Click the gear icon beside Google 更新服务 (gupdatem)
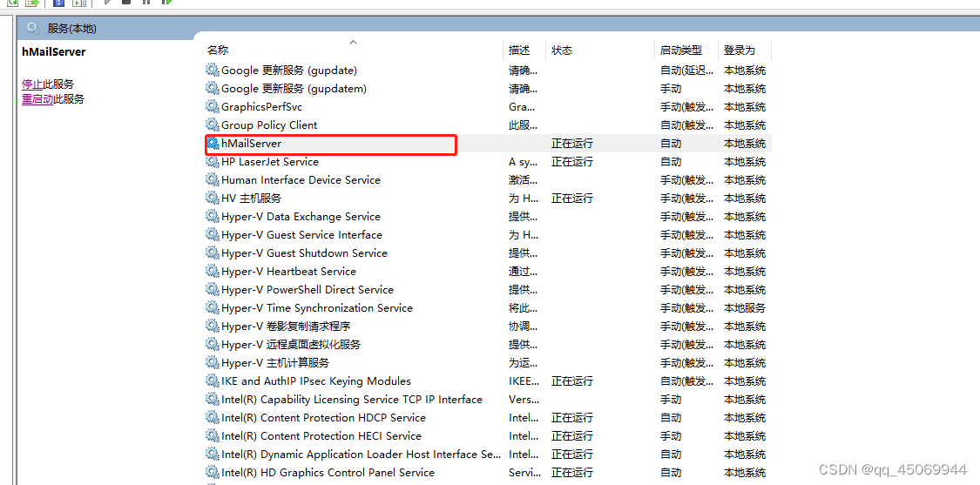The image size is (980, 485). pyautogui.click(x=213, y=88)
